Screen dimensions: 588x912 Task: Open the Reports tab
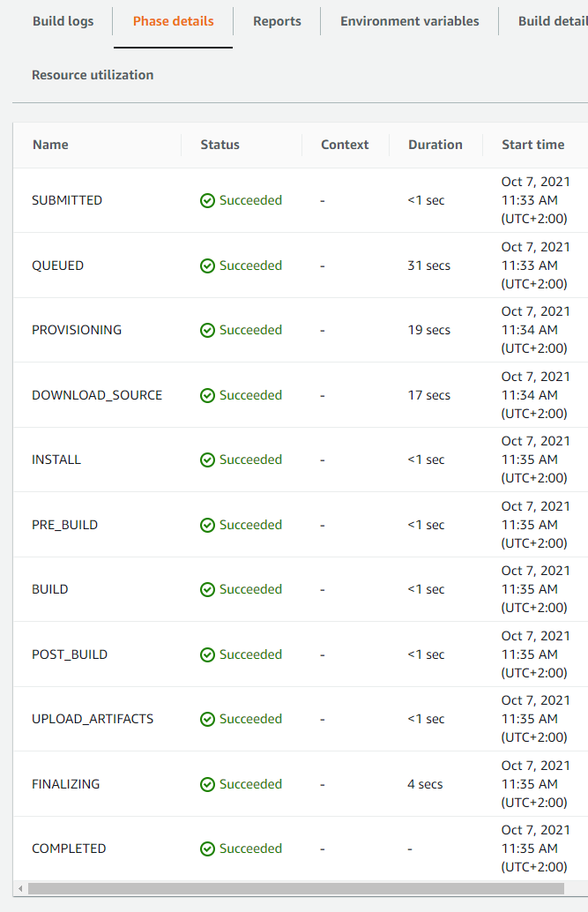277,21
